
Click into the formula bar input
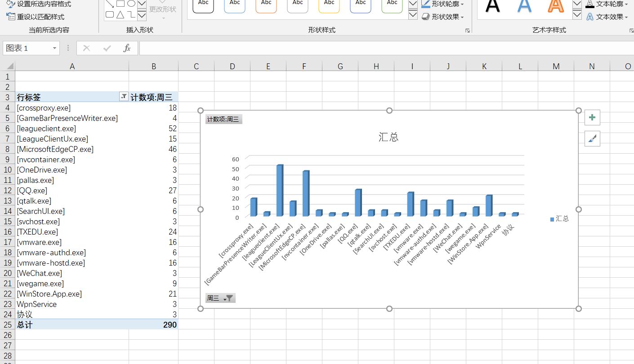tap(386, 48)
